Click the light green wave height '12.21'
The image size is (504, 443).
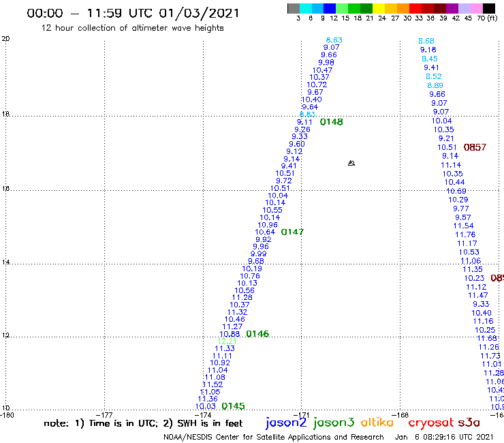pyautogui.click(x=227, y=341)
